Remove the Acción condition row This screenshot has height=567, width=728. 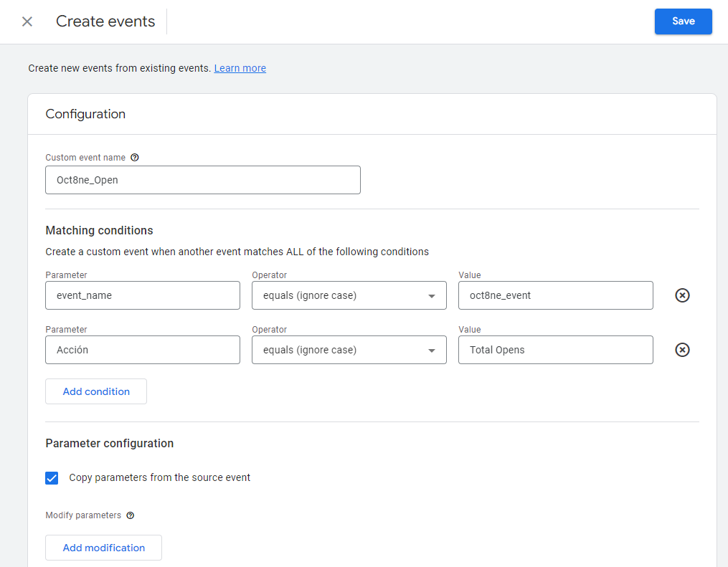pos(682,350)
